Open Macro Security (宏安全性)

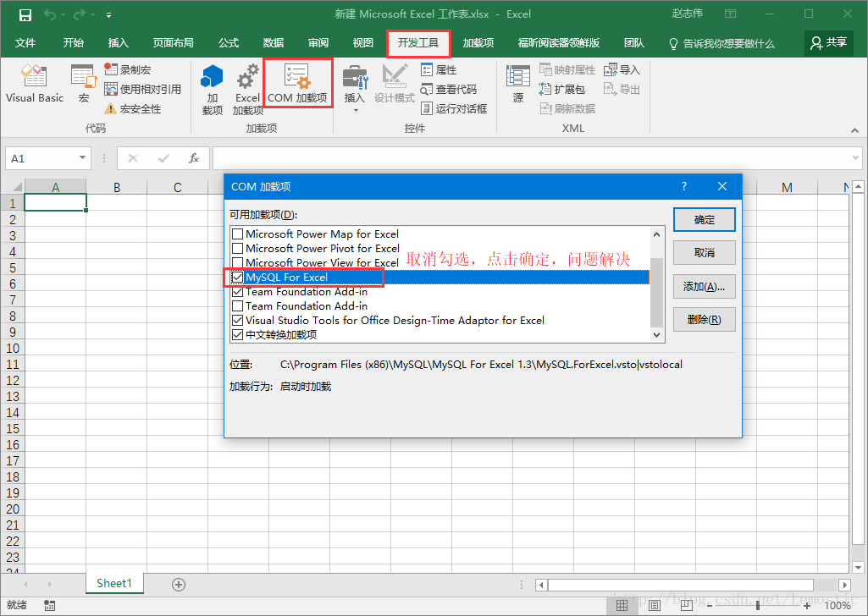133,108
